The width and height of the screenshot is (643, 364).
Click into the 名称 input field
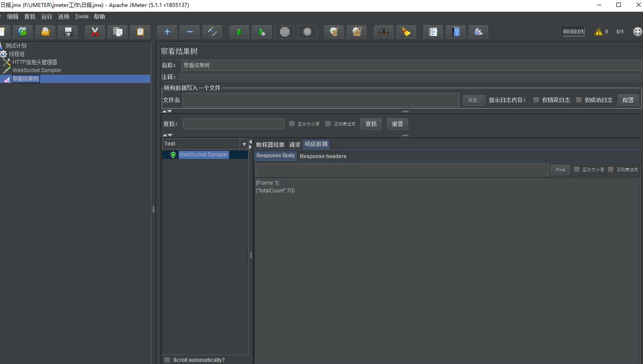pos(411,65)
